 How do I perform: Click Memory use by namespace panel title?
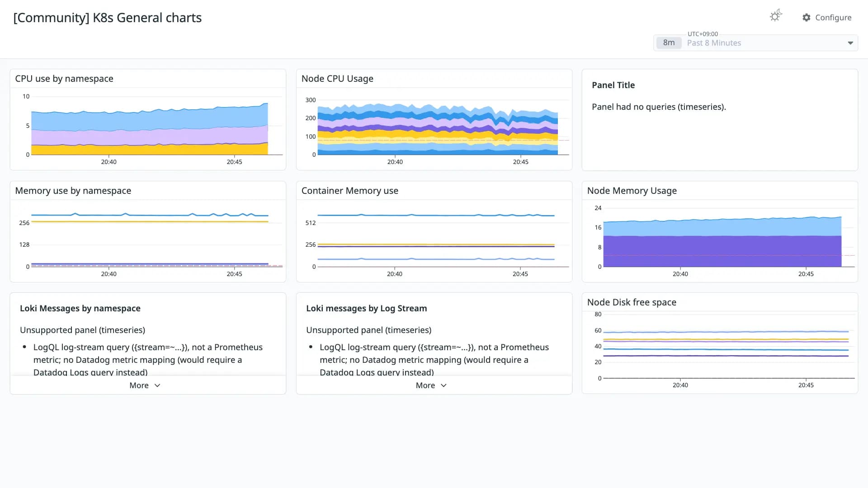pos(73,191)
